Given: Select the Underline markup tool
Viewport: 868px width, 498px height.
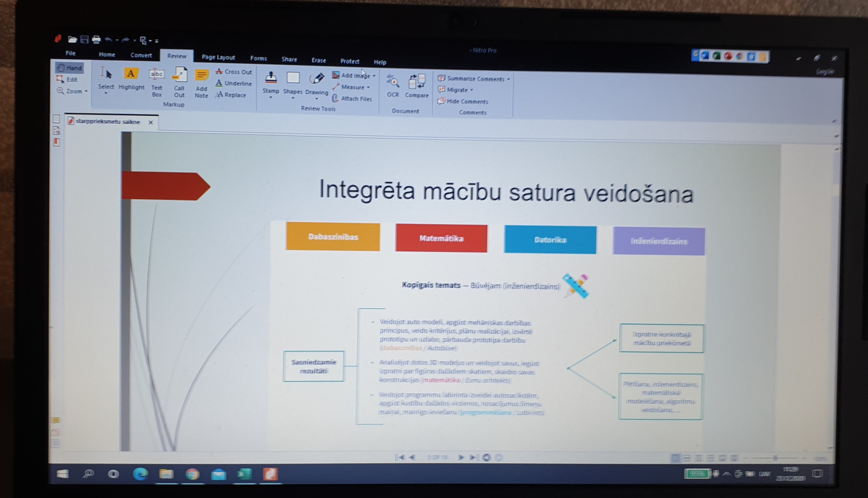Looking at the screenshot, I should tap(233, 83).
